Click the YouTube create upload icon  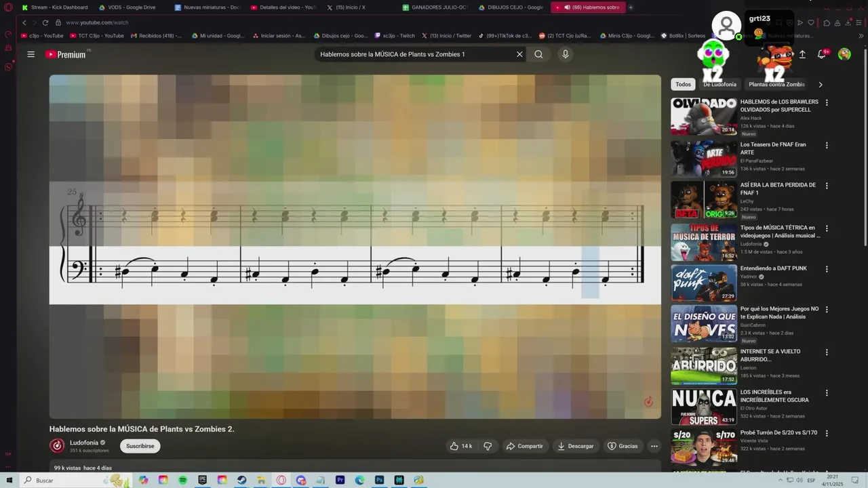(802, 54)
